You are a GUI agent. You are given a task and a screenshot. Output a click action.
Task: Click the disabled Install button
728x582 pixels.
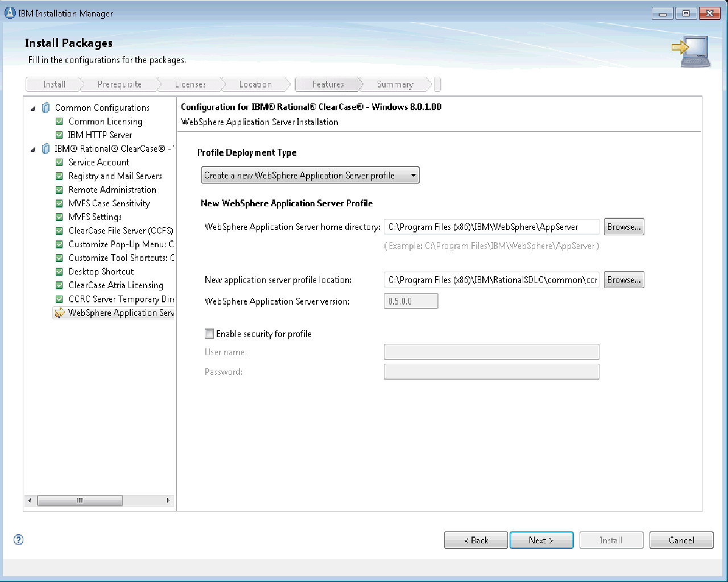coord(611,540)
